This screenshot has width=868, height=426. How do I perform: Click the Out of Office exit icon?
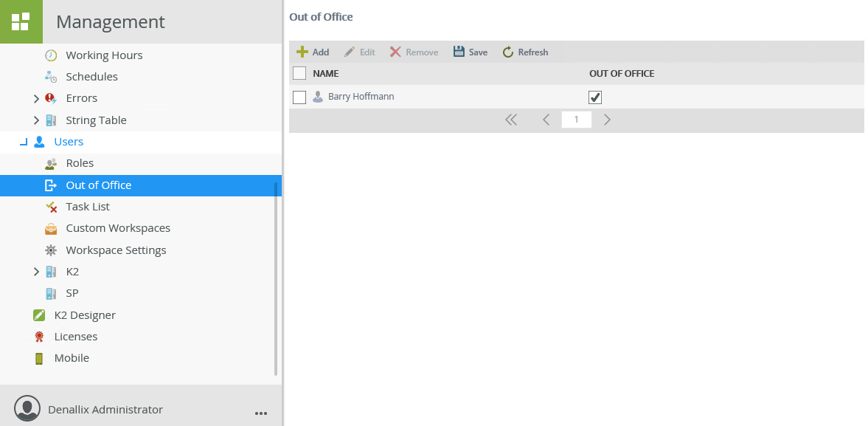coord(51,185)
